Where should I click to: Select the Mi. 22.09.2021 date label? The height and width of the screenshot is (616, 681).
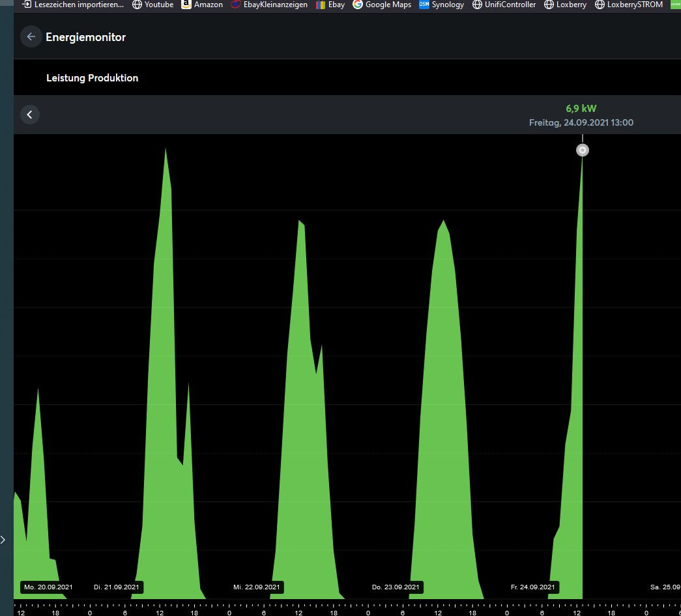point(257,587)
